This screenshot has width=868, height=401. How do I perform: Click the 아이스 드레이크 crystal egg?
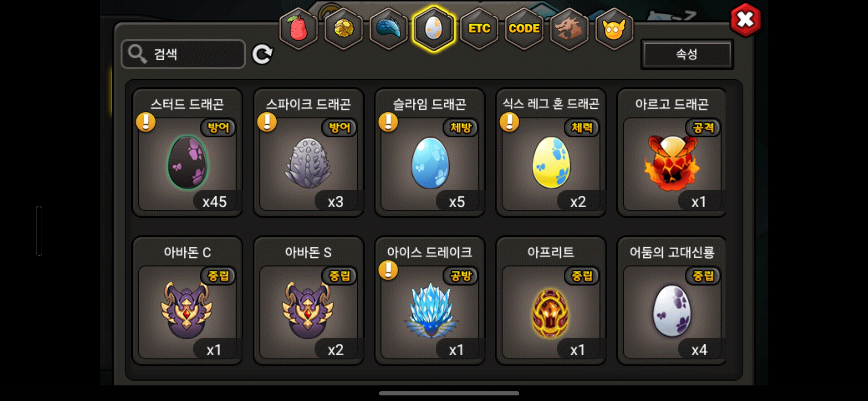tap(430, 301)
